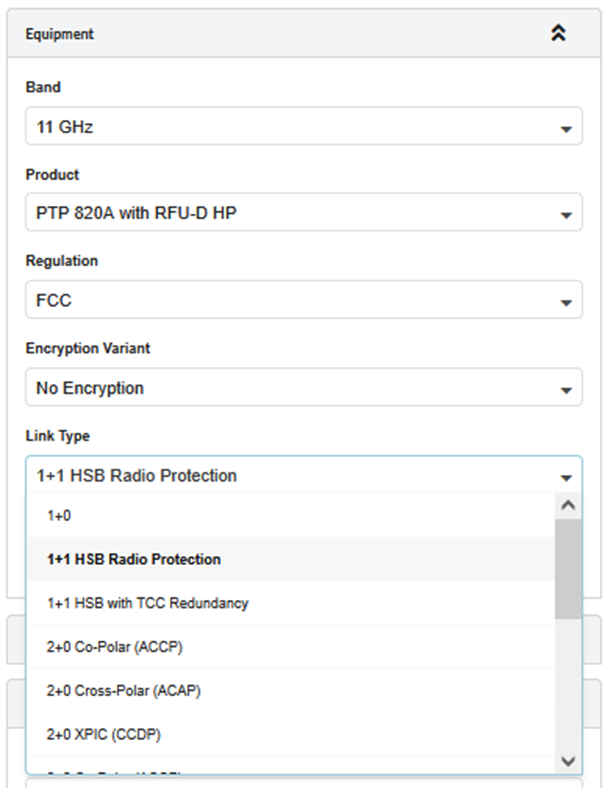Viewport: 605px width, 788px height.
Task: Choose 1+1 HSB Radio Protection option
Action: [290, 559]
